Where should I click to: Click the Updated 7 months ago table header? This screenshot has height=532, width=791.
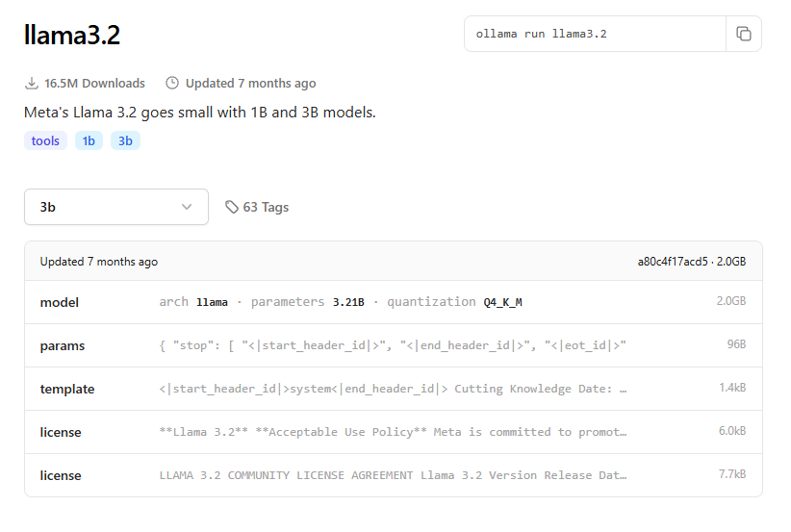[99, 262]
